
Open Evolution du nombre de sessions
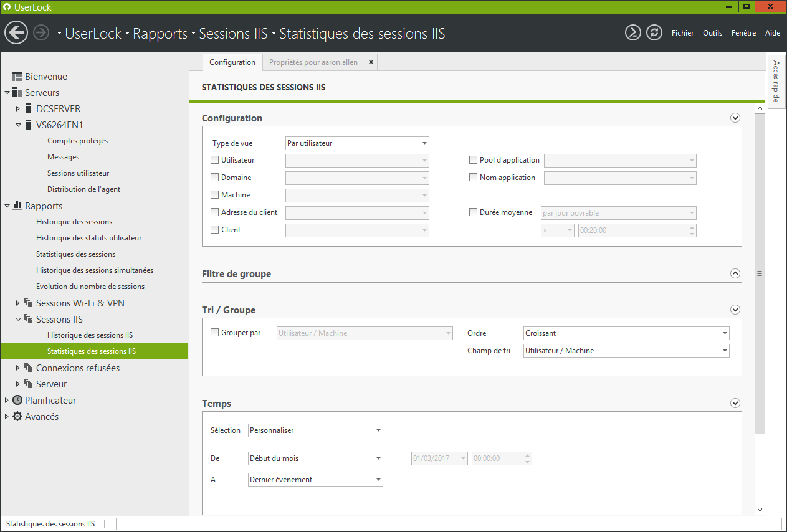coord(90,287)
